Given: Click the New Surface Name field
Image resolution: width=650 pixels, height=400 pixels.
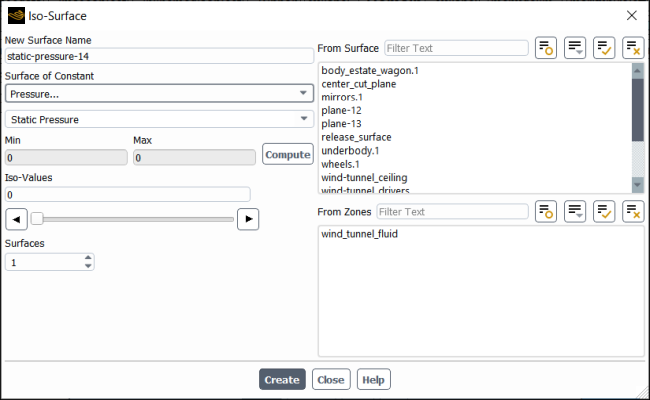Looking at the screenshot, I should tap(159, 56).
